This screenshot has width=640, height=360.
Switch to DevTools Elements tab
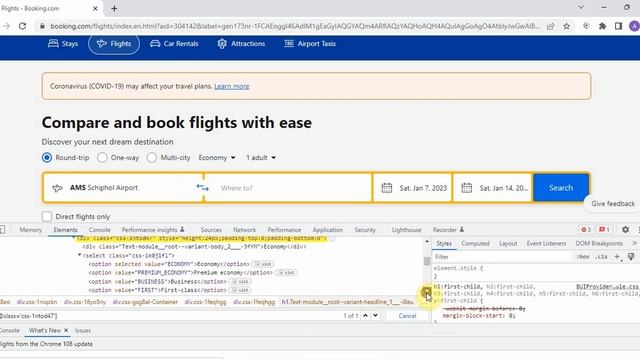[65, 230]
